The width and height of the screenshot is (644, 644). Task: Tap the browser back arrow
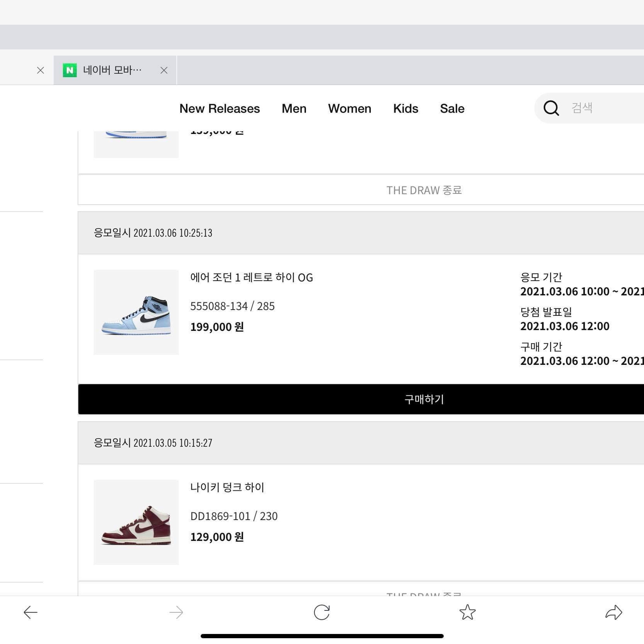coord(30,612)
